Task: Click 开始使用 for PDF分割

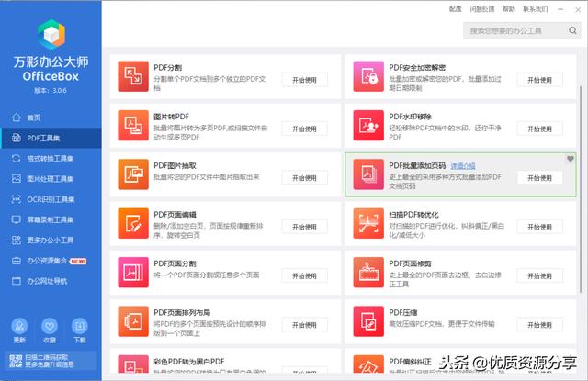Action: 304,80
